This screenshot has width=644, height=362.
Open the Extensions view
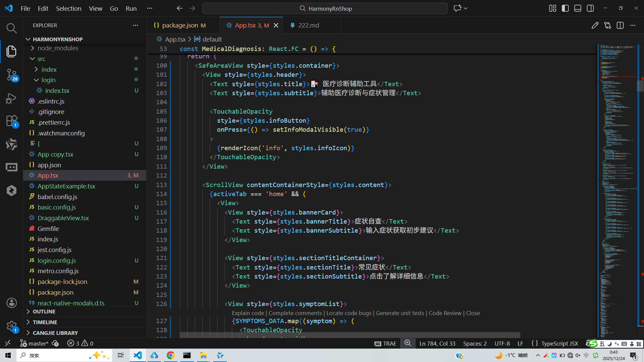pos(11,121)
